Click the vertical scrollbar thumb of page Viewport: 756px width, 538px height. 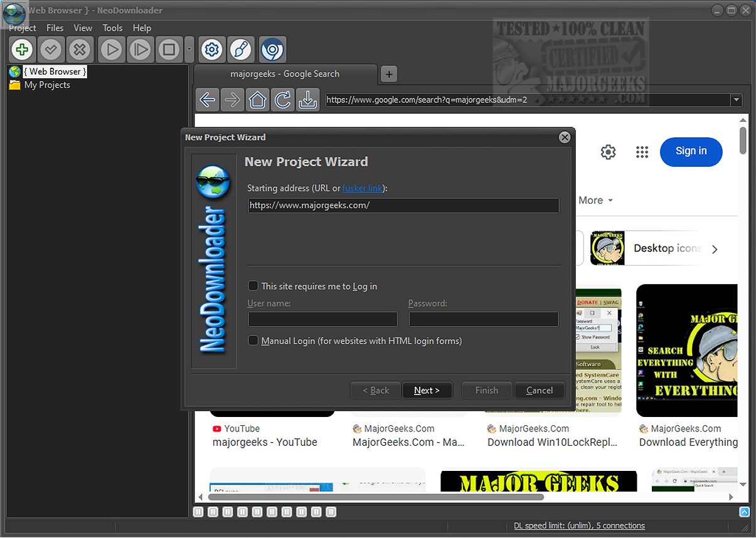743,140
